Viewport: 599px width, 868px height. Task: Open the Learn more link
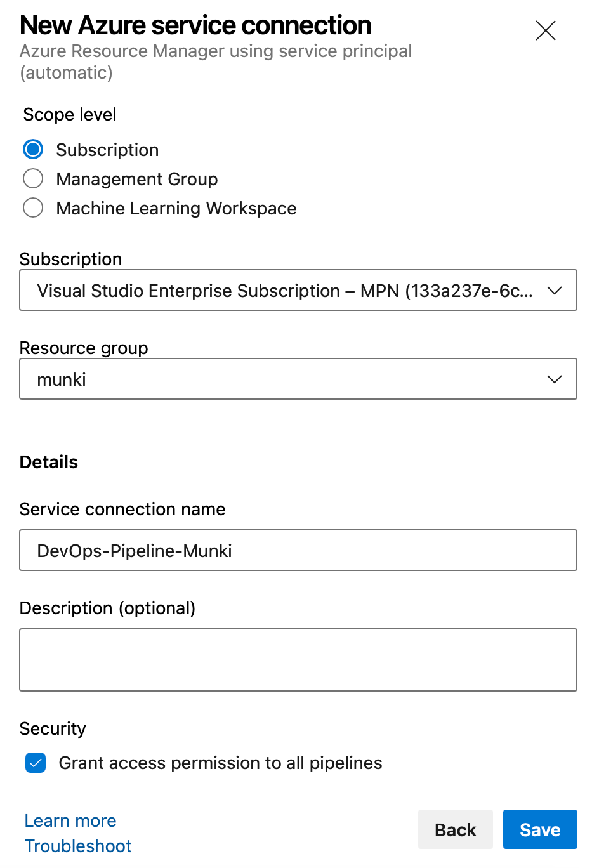pos(70,821)
